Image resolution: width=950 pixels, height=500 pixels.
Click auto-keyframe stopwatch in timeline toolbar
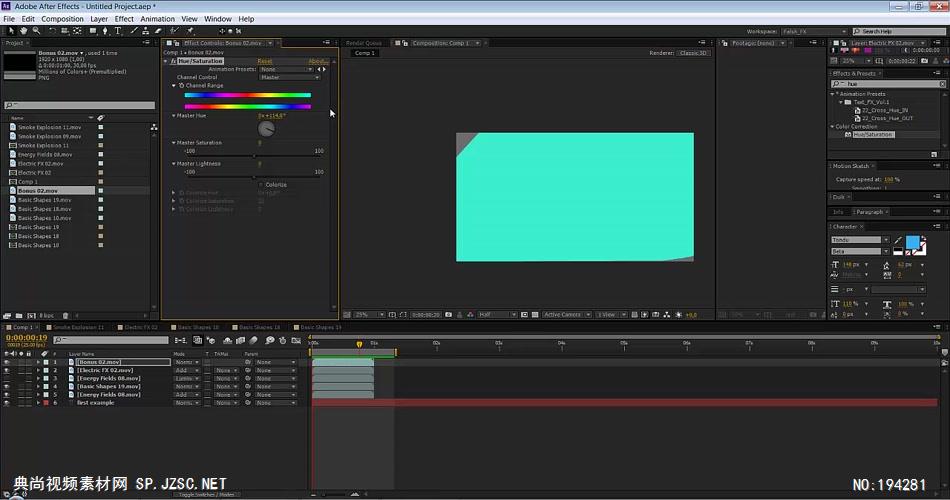283,341
